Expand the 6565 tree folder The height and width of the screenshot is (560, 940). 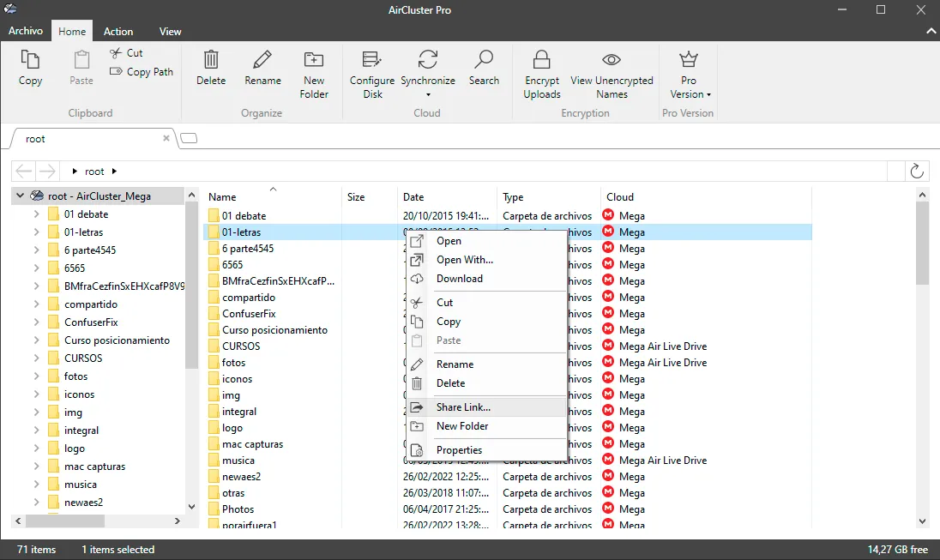[x=36, y=268]
